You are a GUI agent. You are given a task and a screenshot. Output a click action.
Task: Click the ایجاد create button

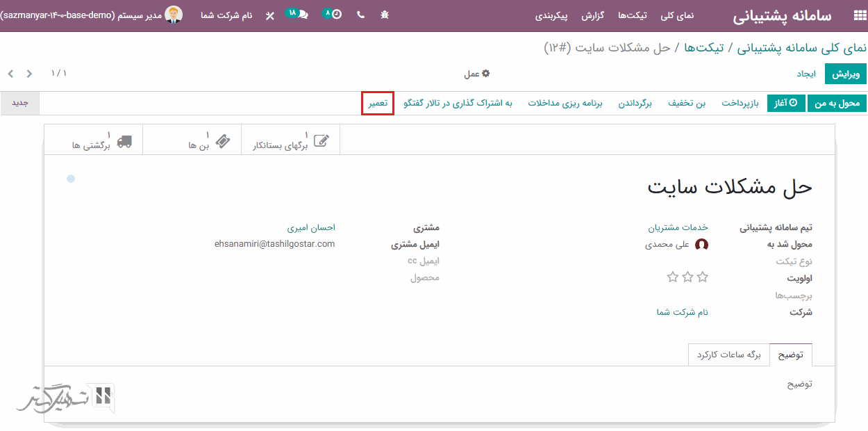coord(806,74)
